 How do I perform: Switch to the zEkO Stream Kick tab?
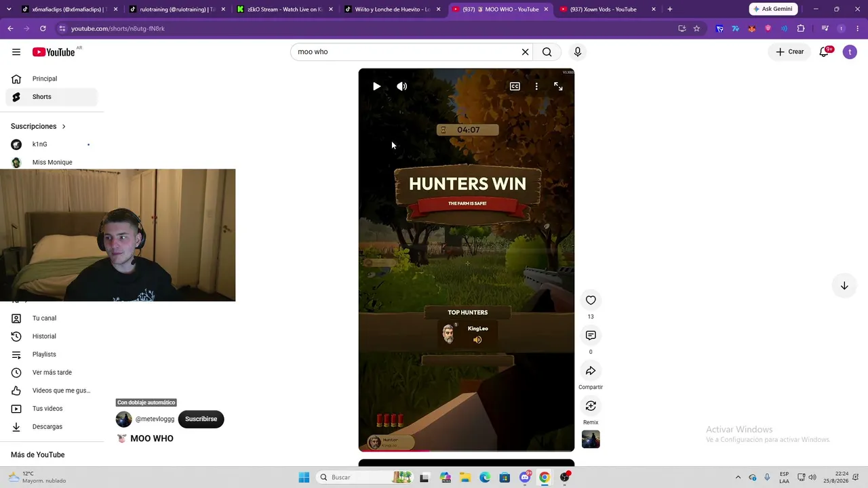[x=284, y=9]
